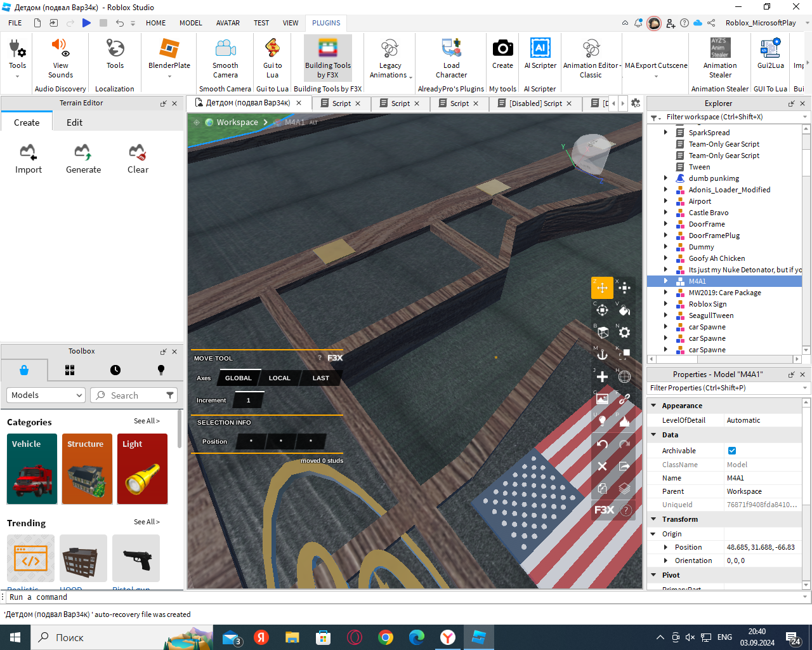Click the Terrain Clear tool
This screenshot has height=650, width=812.
(138, 159)
